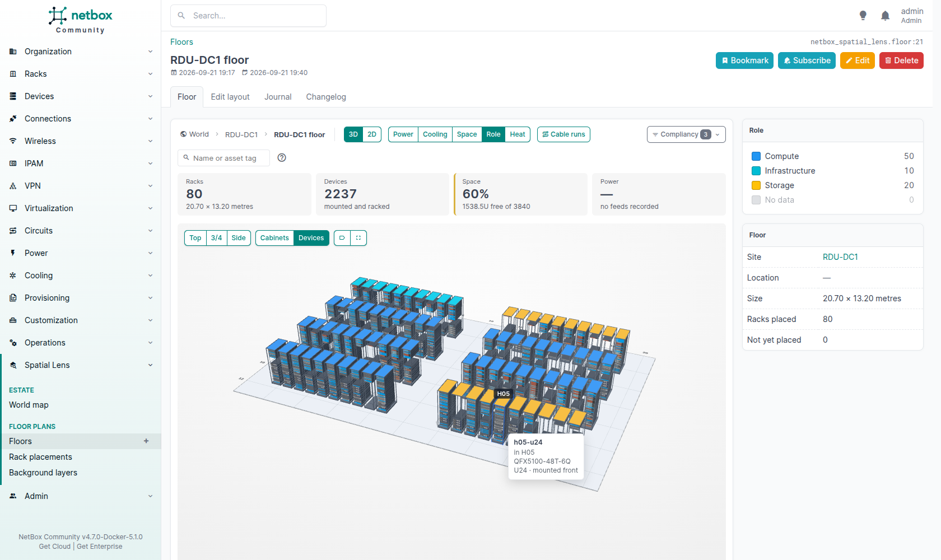941x560 pixels.
Task: Click the Connections sidebar icon
Action: coord(13,119)
